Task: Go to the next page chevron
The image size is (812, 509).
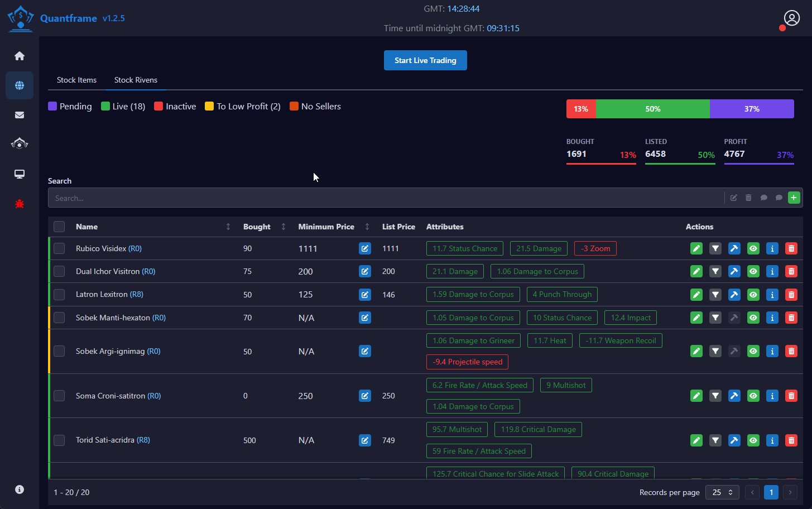Action: (790, 492)
